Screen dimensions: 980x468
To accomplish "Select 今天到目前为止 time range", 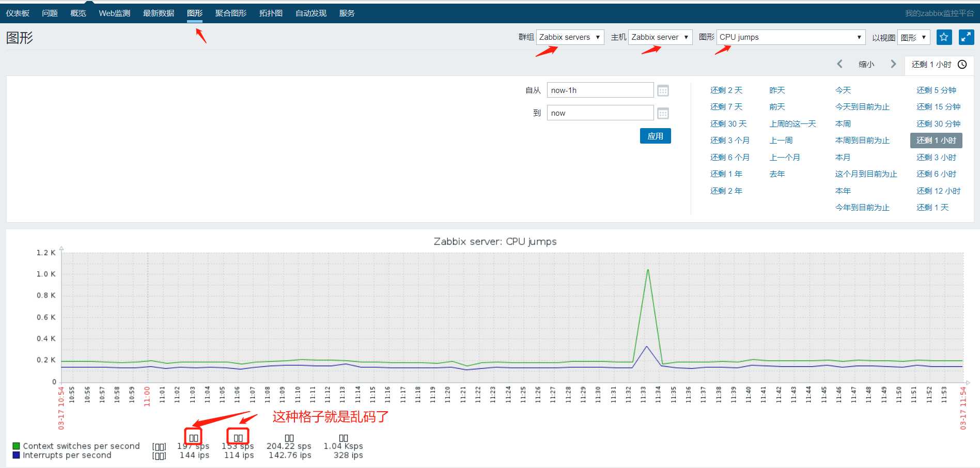I will coord(862,106).
